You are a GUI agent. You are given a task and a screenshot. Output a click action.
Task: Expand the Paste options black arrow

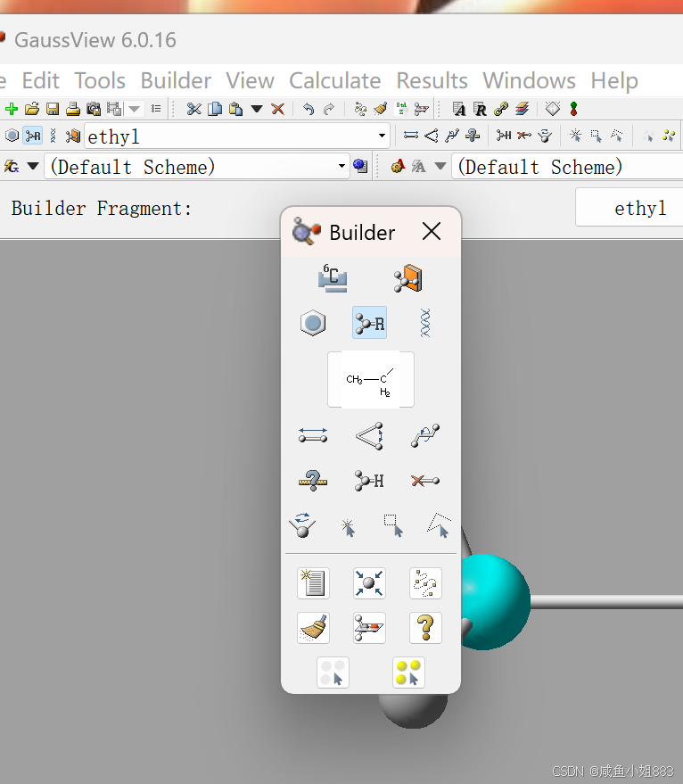point(257,109)
